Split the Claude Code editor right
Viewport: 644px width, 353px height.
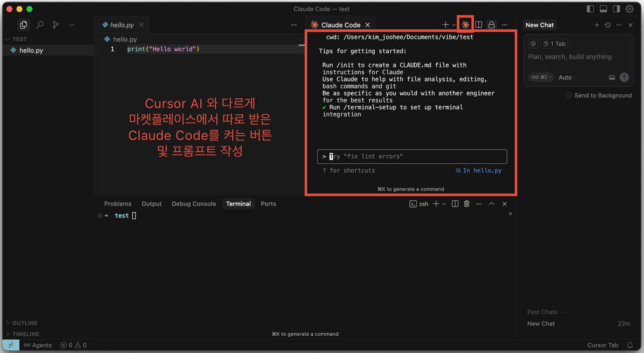click(x=479, y=25)
